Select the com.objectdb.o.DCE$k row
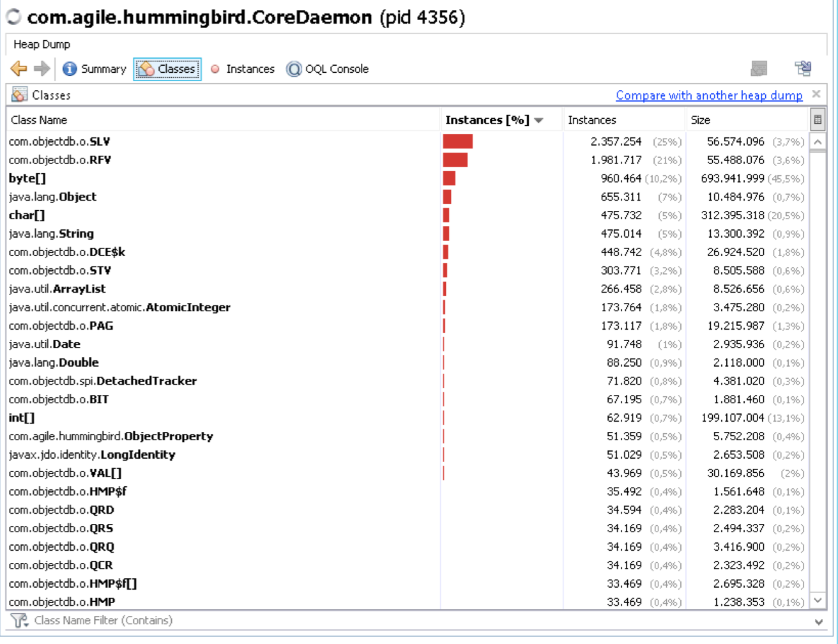 tap(408, 252)
